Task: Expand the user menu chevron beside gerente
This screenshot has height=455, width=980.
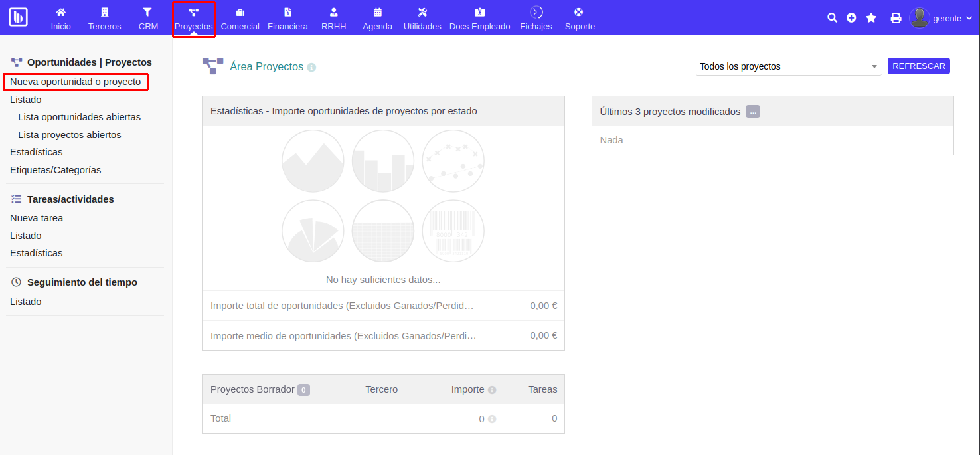Action: pos(970,19)
